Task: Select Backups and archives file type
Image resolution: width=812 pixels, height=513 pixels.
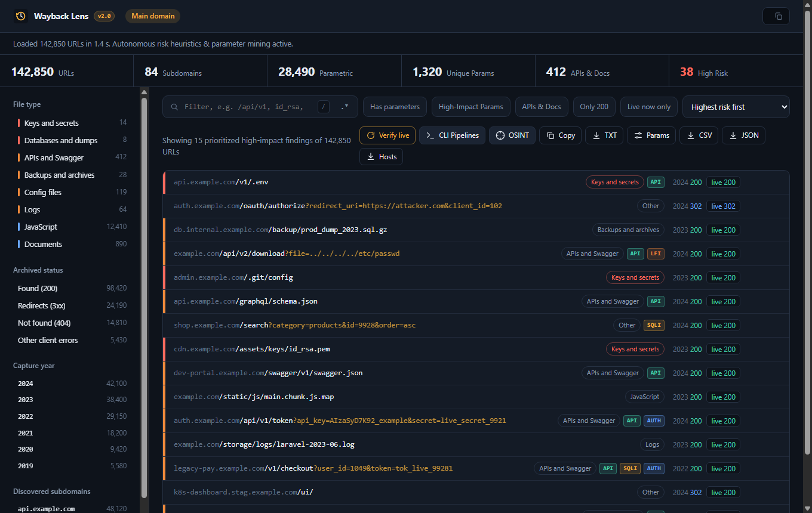Action: pyautogui.click(x=72, y=175)
